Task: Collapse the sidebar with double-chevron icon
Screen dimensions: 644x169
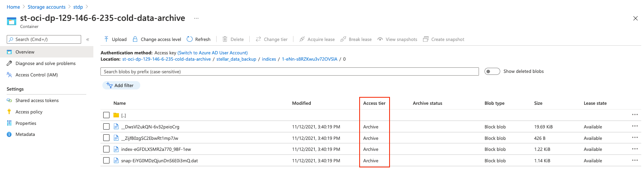Action: 87,39
